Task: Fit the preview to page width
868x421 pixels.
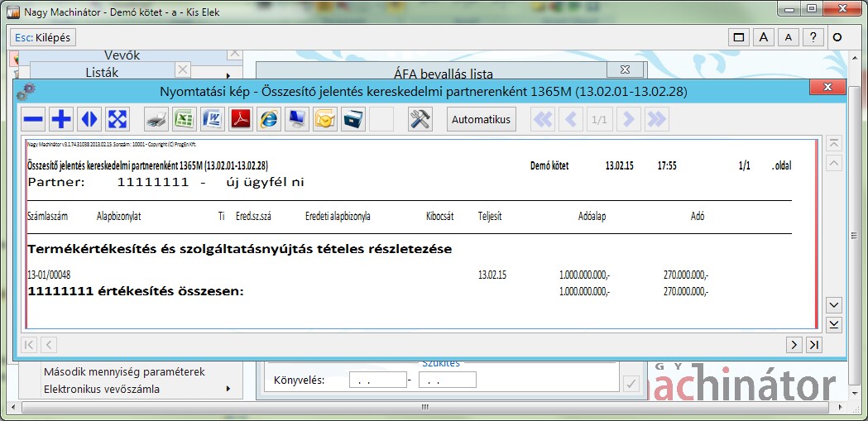Action: pos(89,119)
